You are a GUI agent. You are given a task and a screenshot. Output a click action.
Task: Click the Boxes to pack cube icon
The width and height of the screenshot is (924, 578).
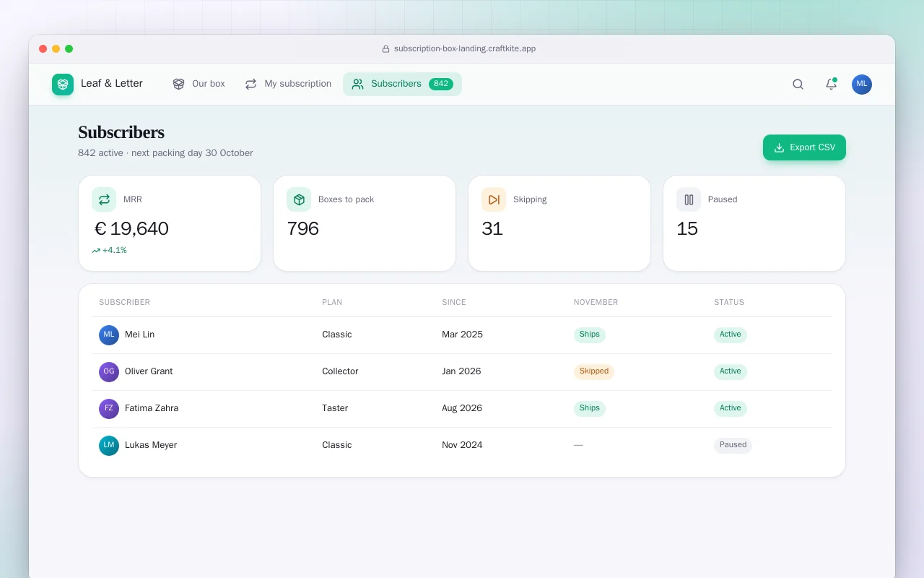coord(299,199)
